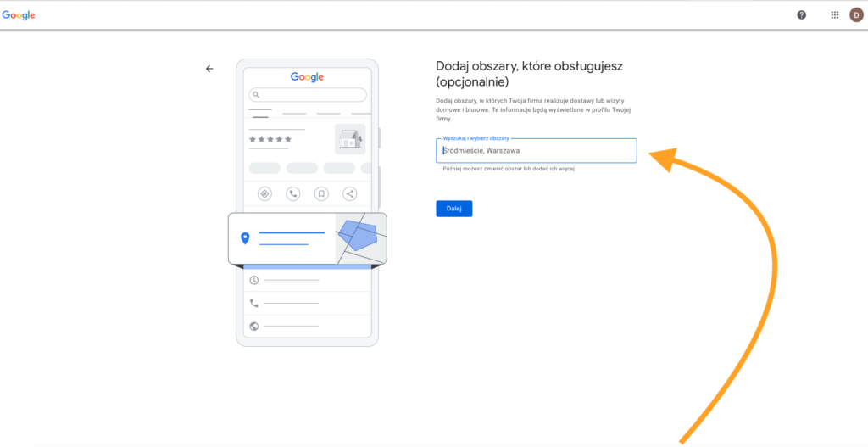Click the blue map area thumbnail
This screenshot has height=447, width=868.
(361, 238)
